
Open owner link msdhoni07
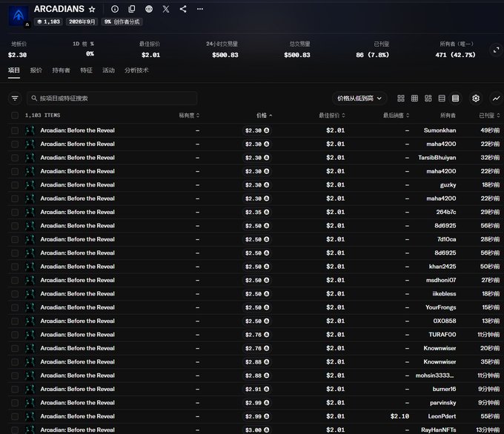click(441, 280)
